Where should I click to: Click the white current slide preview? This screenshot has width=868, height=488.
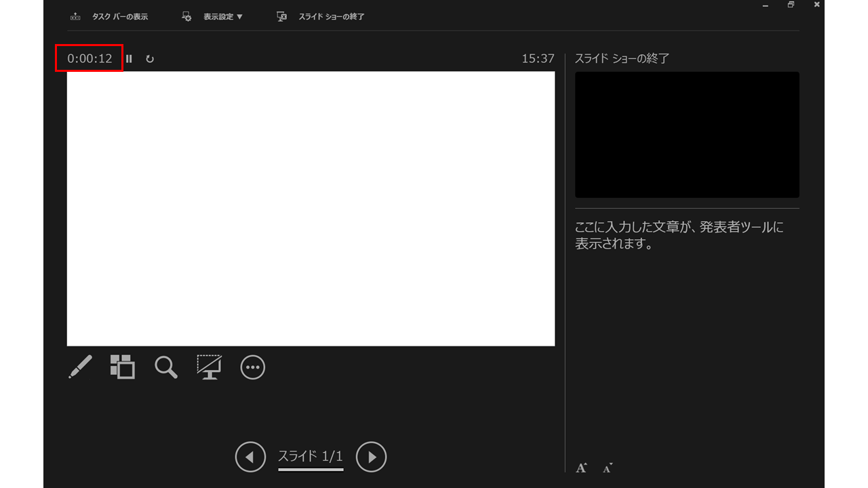311,209
